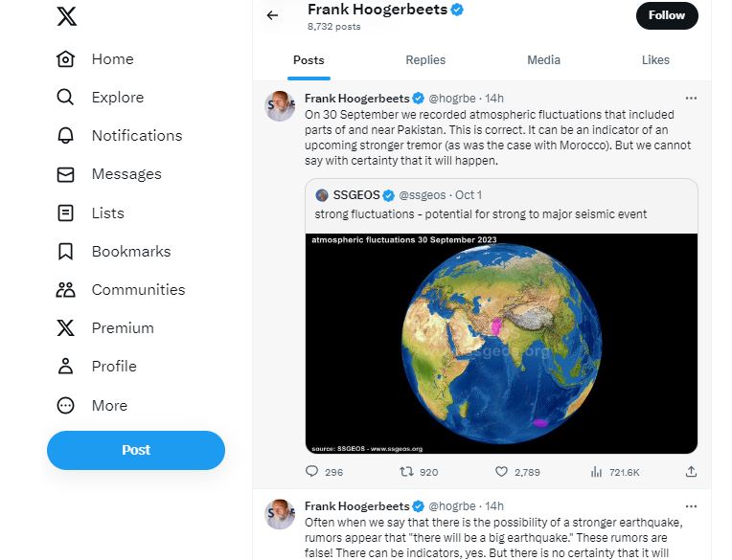Share the first post via share icon
This screenshot has height=560, width=732.
[x=691, y=472]
